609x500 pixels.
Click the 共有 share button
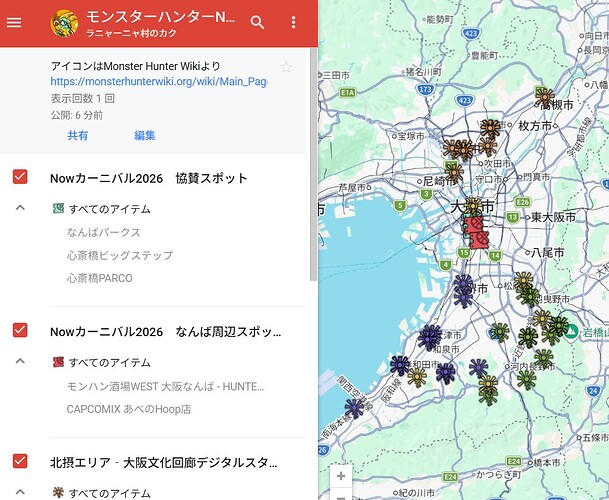point(78,135)
